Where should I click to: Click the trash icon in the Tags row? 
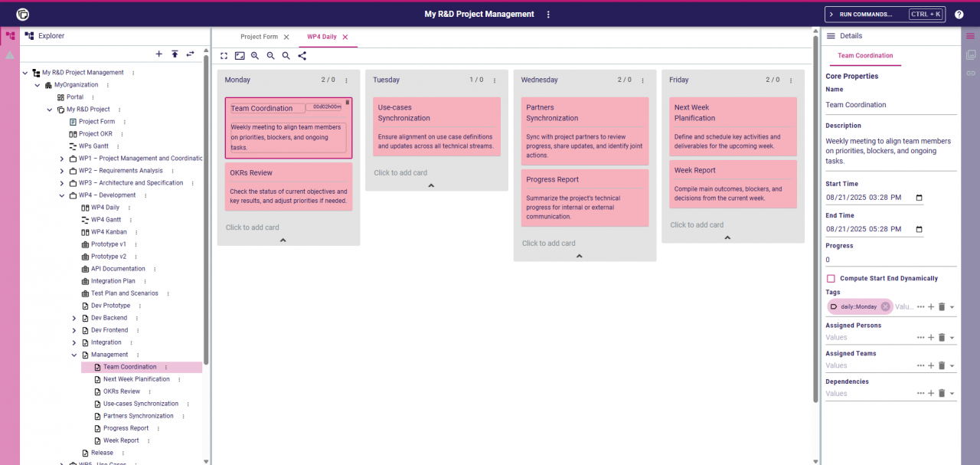(x=942, y=306)
